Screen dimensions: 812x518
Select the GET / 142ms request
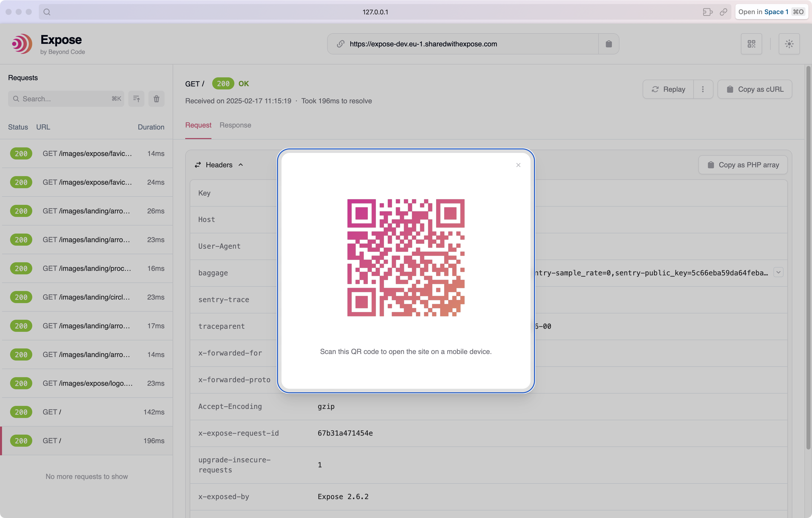pos(86,412)
